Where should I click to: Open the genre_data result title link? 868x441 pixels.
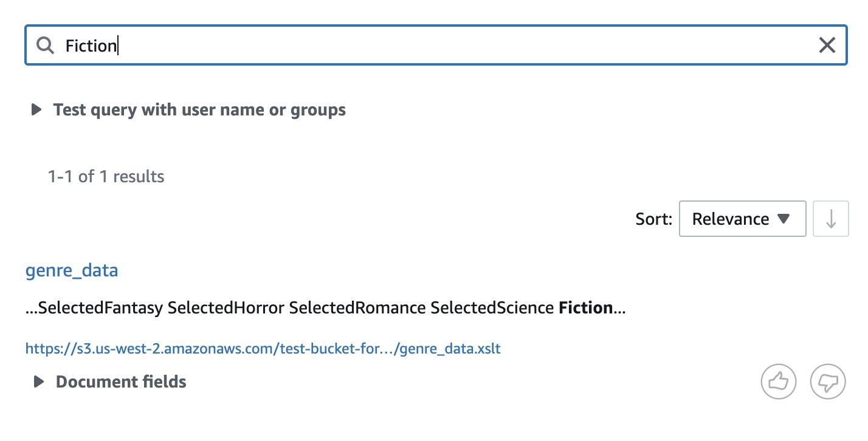(72, 270)
